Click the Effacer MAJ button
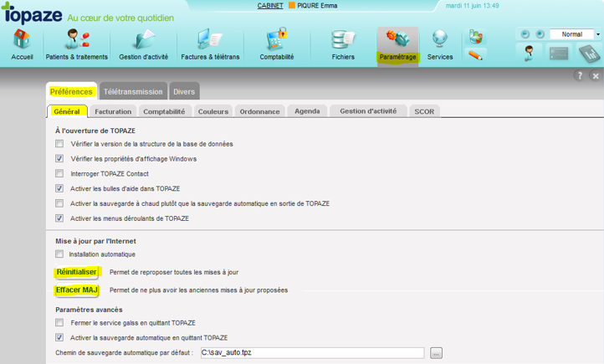This screenshot has width=604, height=364. click(x=77, y=290)
